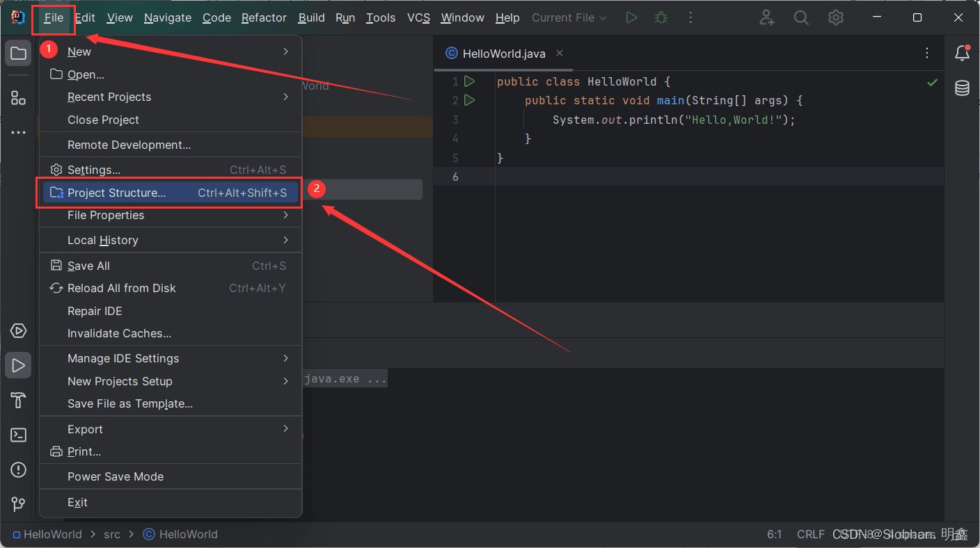Choose Save File as Template...
The image size is (980, 548).
coord(171,403)
